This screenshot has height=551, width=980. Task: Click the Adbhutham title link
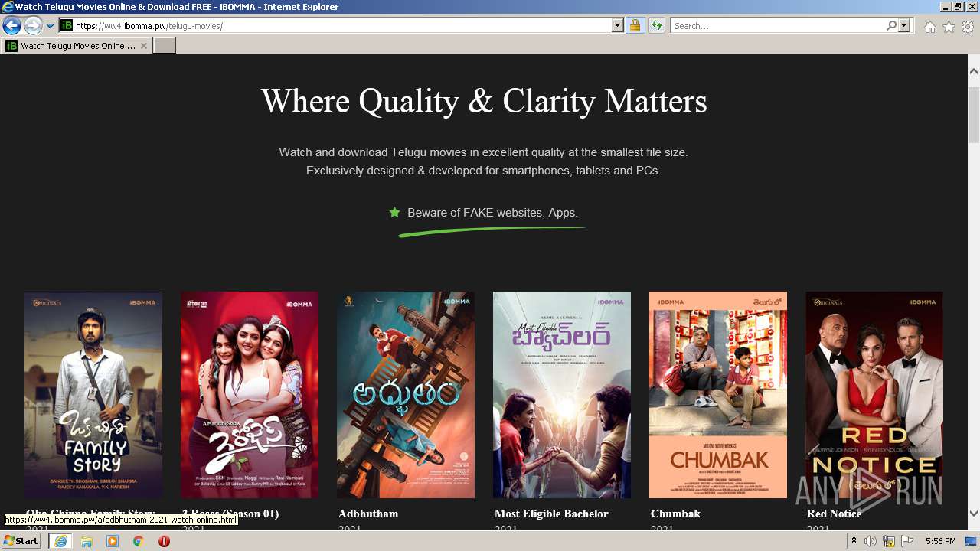point(368,514)
